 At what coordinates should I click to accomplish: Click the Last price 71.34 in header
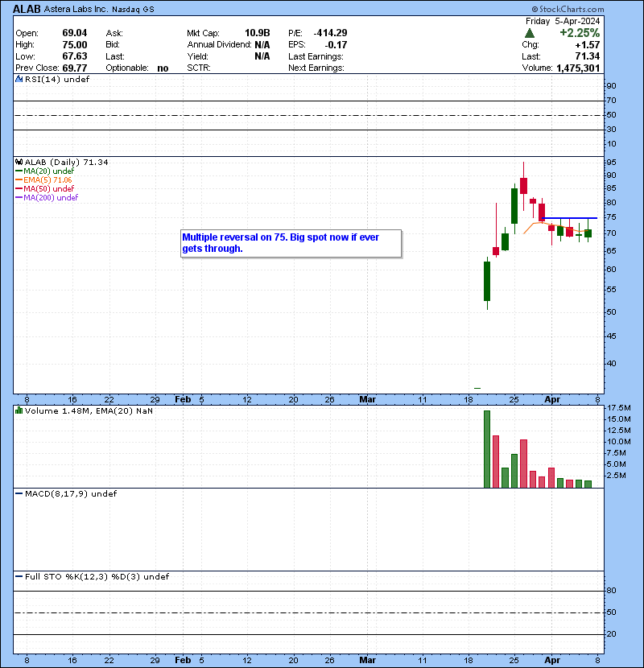tap(588, 56)
